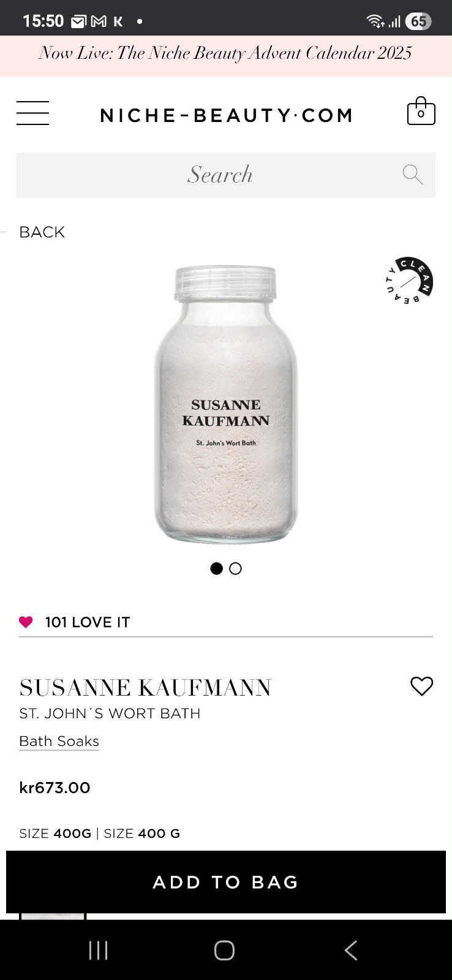Tap the Android back arrow
Screen dimensions: 452x980
(350, 951)
